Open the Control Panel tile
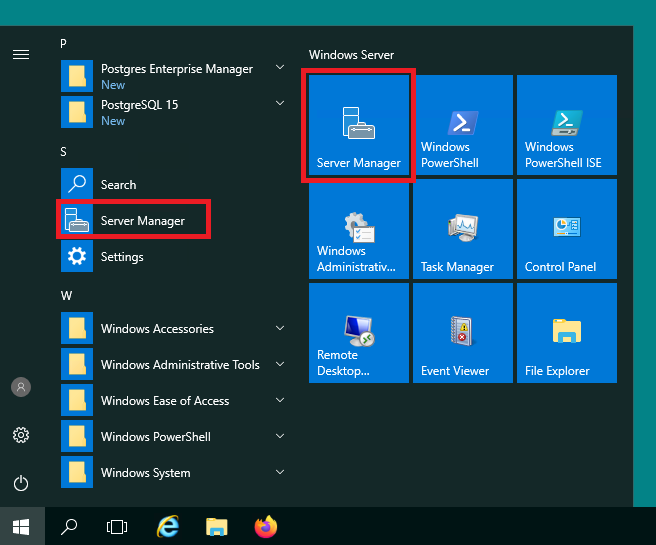 567,229
